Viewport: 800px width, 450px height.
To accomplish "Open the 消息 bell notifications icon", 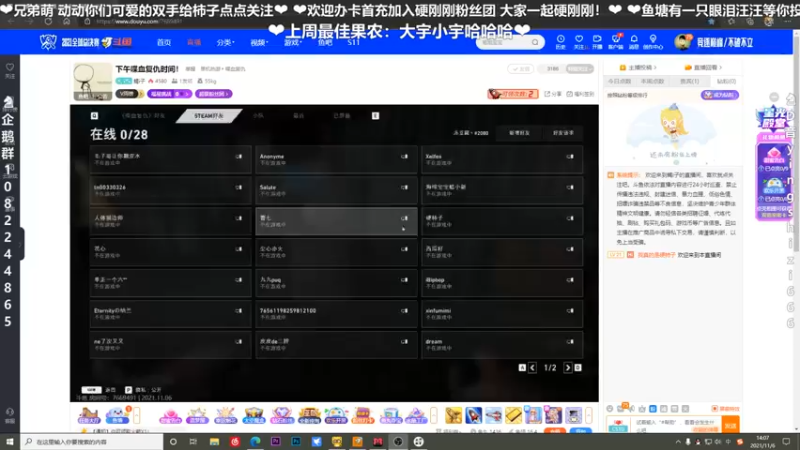I will coord(634,39).
